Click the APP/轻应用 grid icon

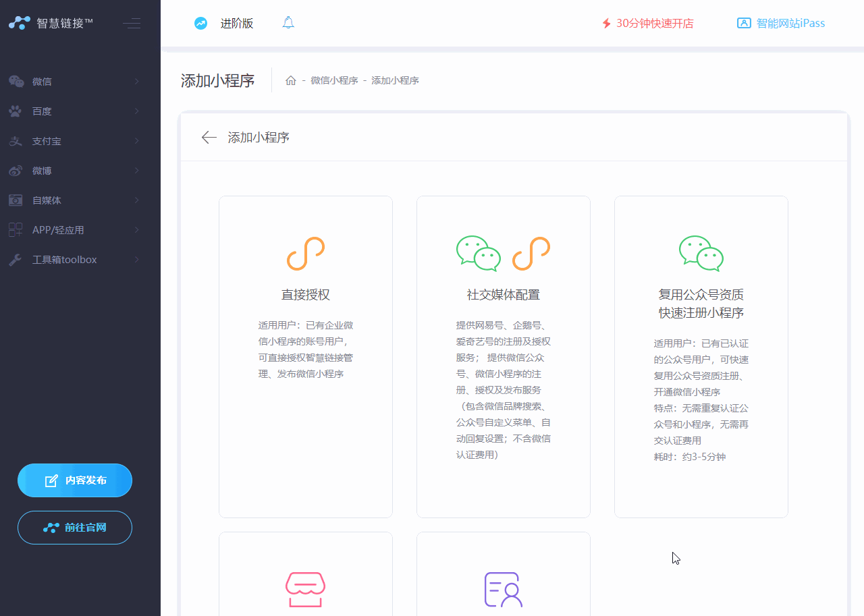(16, 230)
